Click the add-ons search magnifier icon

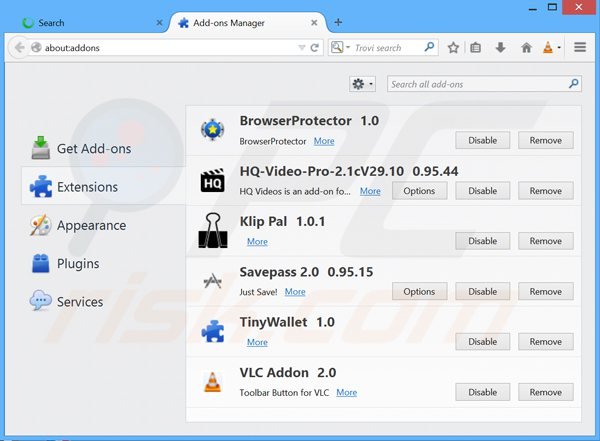[x=573, y=83]
